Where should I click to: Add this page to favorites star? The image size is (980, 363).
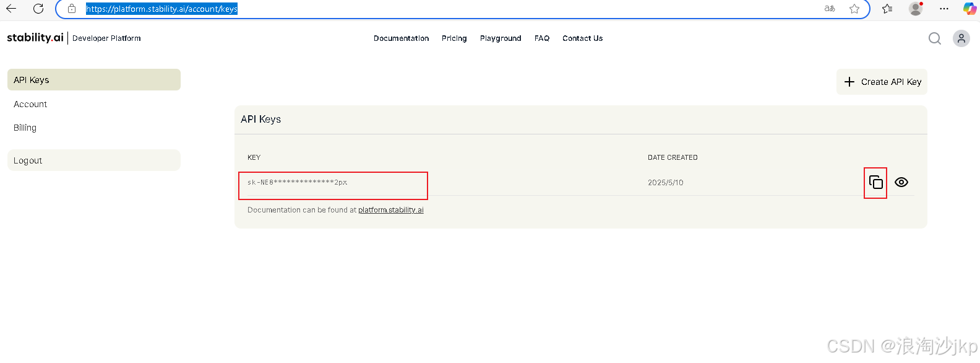click(854, 9)
